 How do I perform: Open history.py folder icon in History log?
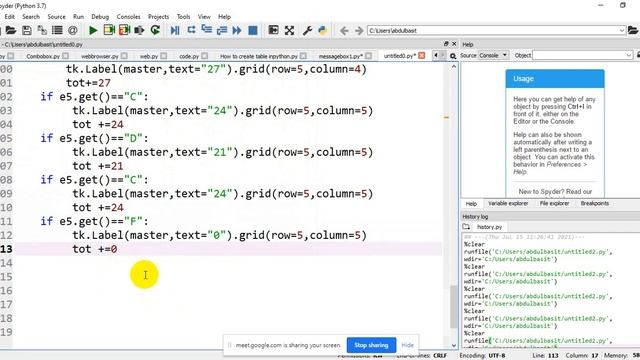tap(467, 227)
